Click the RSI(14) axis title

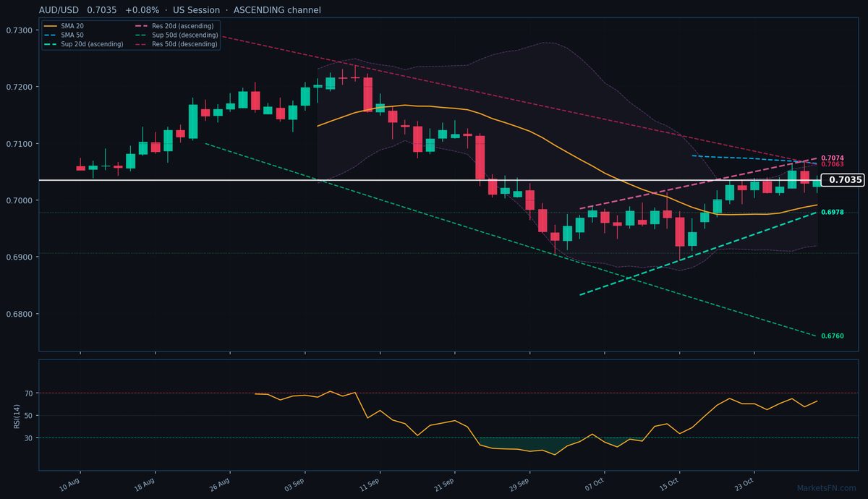click(x=17, y=415)
